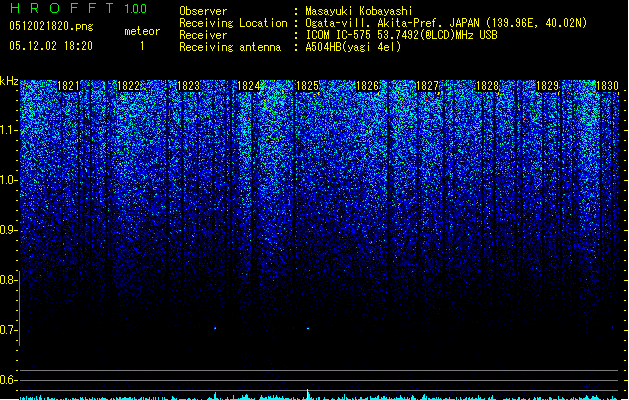Click the yellow peak in the bottom signal strip
This screenshot has height=400, width=629.
tap(308, 393)
